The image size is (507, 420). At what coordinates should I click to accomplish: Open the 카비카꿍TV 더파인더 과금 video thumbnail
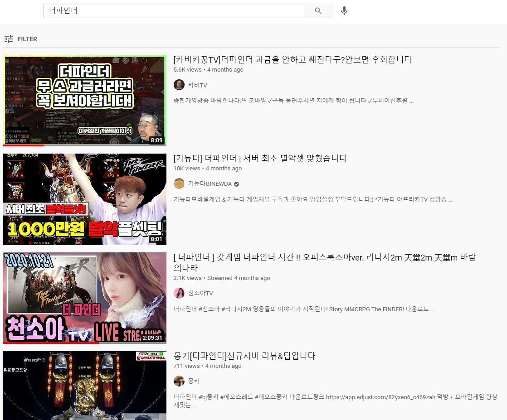coord(85,101)
